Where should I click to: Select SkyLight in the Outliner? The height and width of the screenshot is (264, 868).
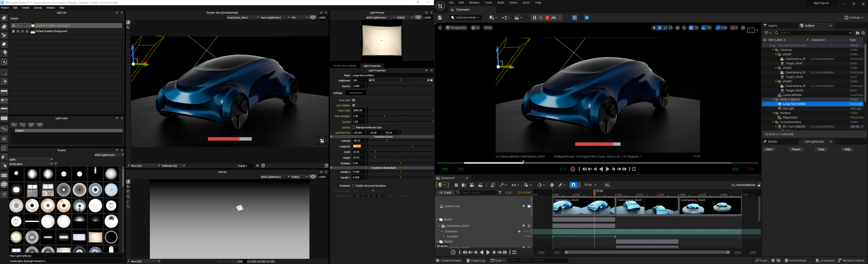tap(788, 109)
